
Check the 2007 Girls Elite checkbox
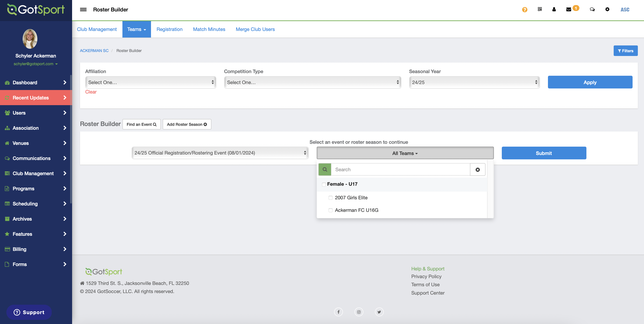[331, 198]
